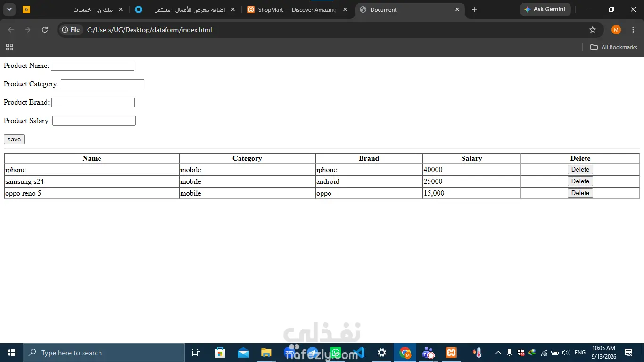
Task: Open the Chrome three-dot menu
Action: point(633,30)
